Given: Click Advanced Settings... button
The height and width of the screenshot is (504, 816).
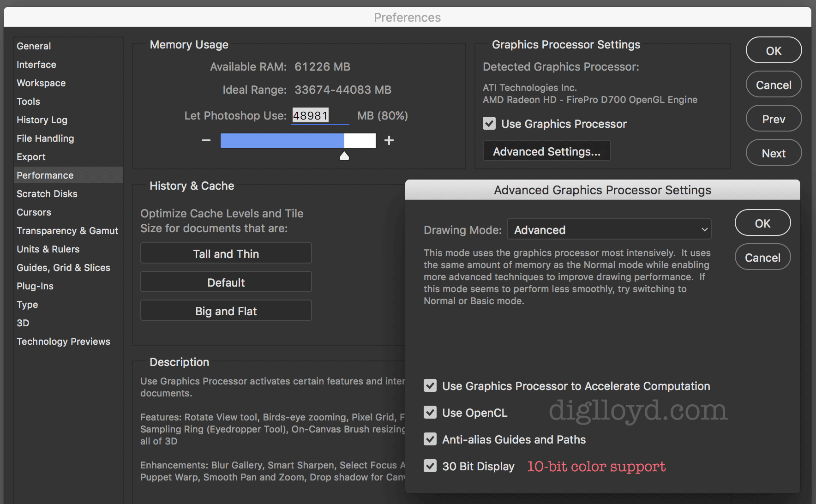Looking at the screenshot, I should (547, 151).
